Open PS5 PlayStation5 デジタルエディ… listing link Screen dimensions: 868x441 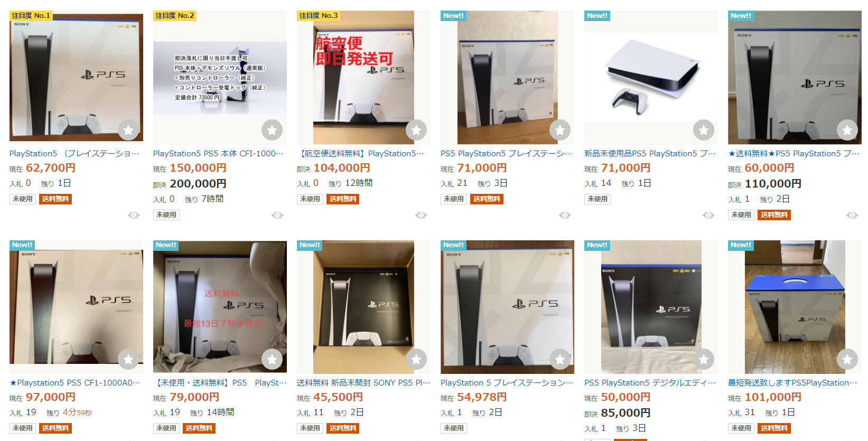point(650,383)
